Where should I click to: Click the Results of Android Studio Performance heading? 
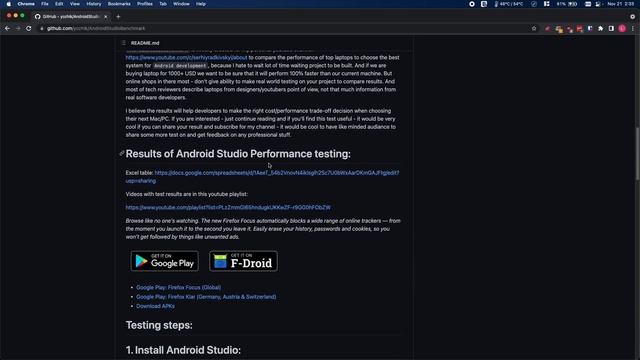[x=238, y=154]
